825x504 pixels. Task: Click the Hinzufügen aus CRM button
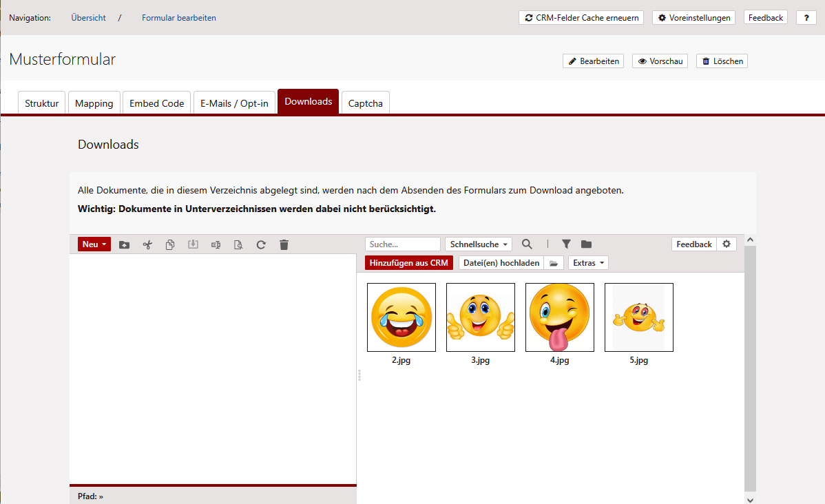click(x=409, y=263)
